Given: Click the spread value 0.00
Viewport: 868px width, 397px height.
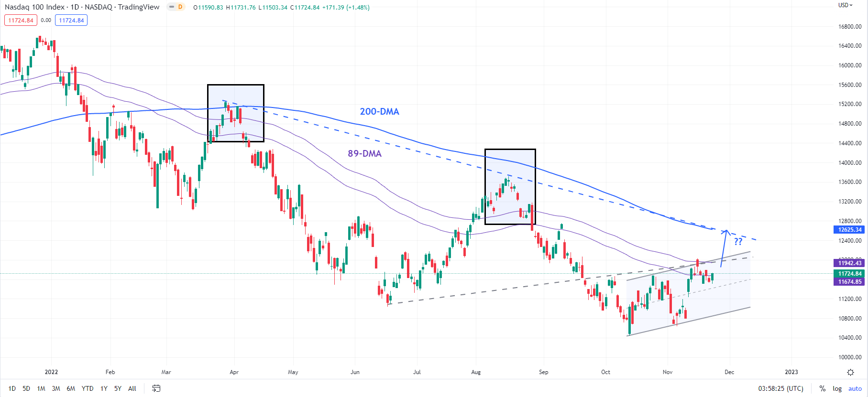Looking at the screenshot, I should [x=46, y=20].
